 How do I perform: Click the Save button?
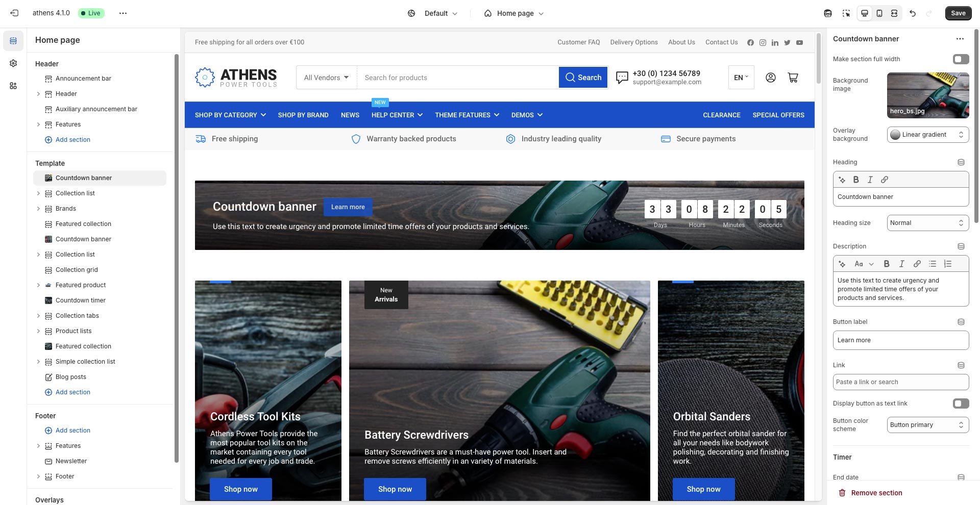tap(958, 13)
